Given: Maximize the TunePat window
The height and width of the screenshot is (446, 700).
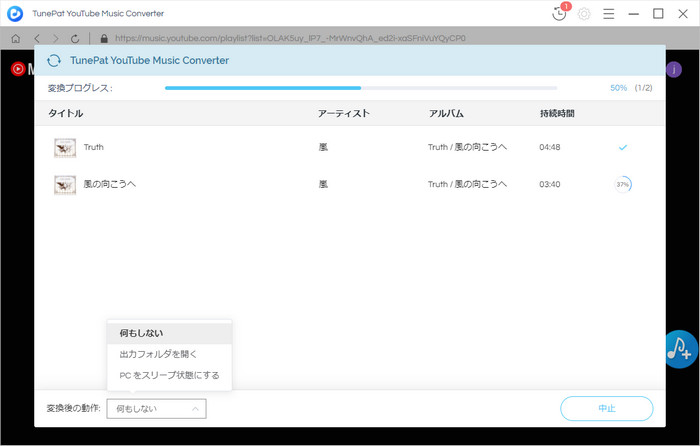Looking at the screenshot, I should click(658, 14).
